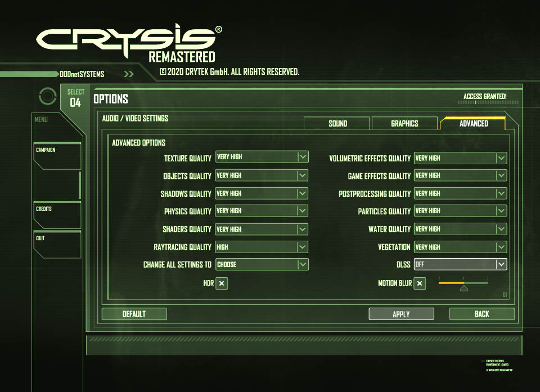Open the Game Effects Quality dropdown
This screenshot has height=392, width=540.
(460, 175)
